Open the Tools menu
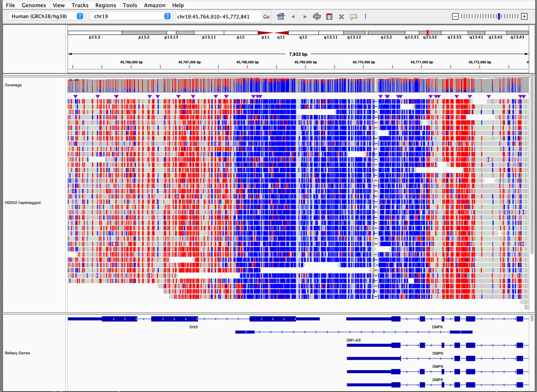537x392 pixels. 130,5
